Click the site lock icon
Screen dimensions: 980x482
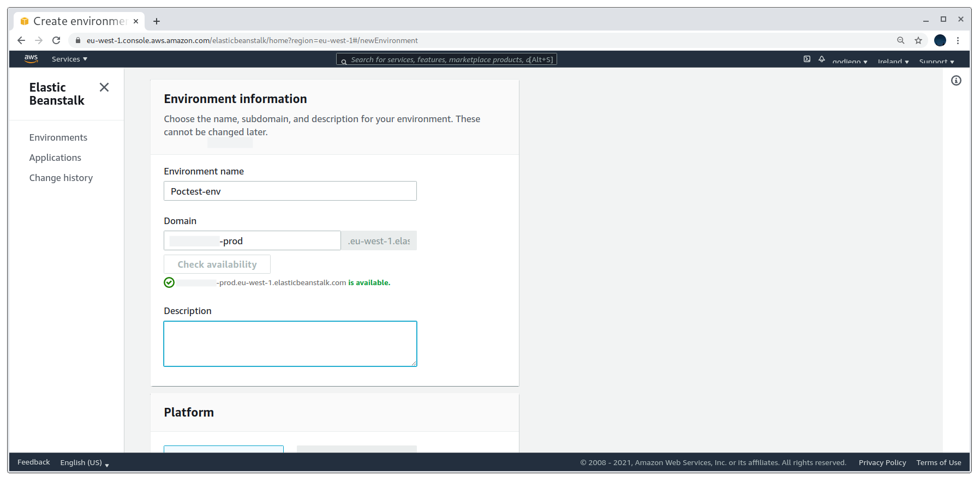coord(78,40)
